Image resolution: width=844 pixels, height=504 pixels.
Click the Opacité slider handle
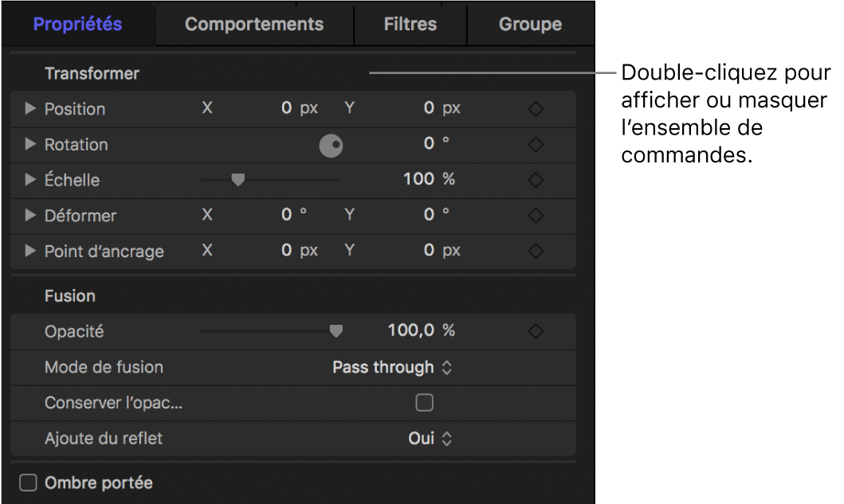(x=336, y=330)
